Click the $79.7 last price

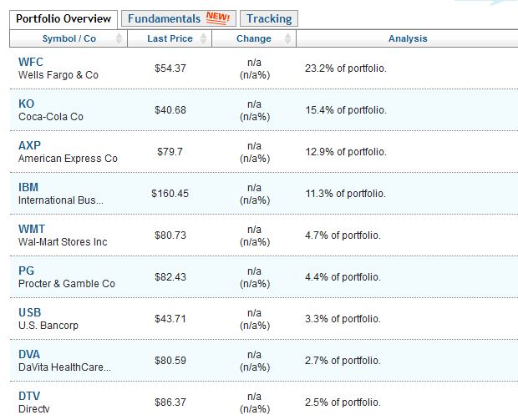(x=170, y=152)
